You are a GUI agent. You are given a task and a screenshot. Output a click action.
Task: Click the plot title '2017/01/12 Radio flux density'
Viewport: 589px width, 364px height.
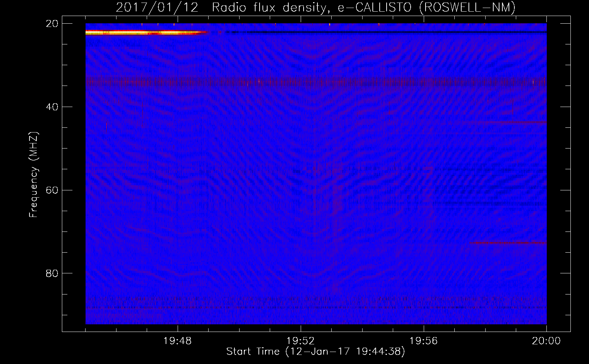[x=316, y=7]
